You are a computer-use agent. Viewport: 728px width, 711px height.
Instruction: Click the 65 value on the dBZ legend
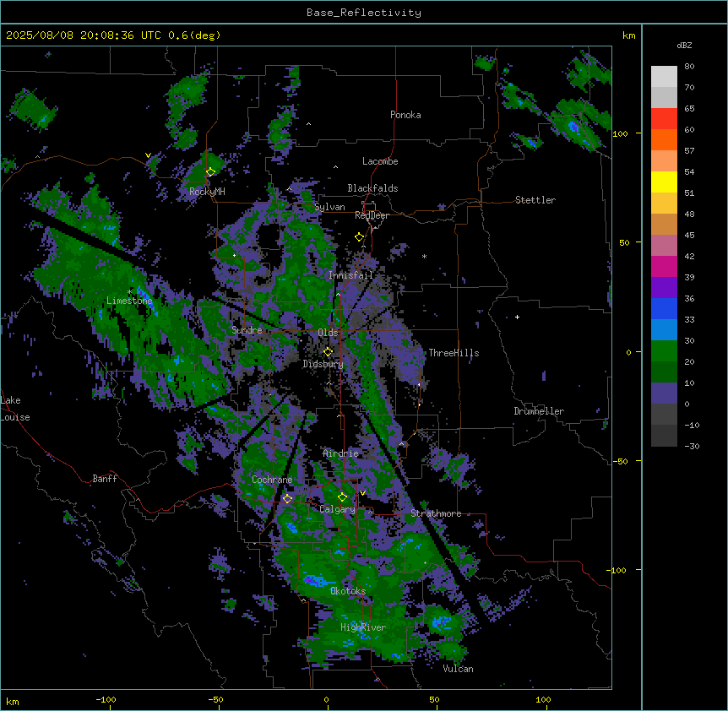(689, 108)
